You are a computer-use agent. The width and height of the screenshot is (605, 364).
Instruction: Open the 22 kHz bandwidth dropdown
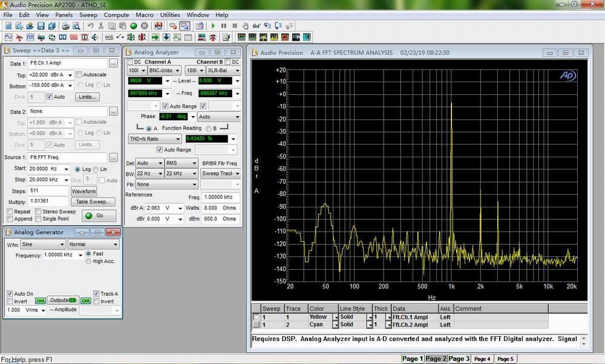click(x=181, y=174)
